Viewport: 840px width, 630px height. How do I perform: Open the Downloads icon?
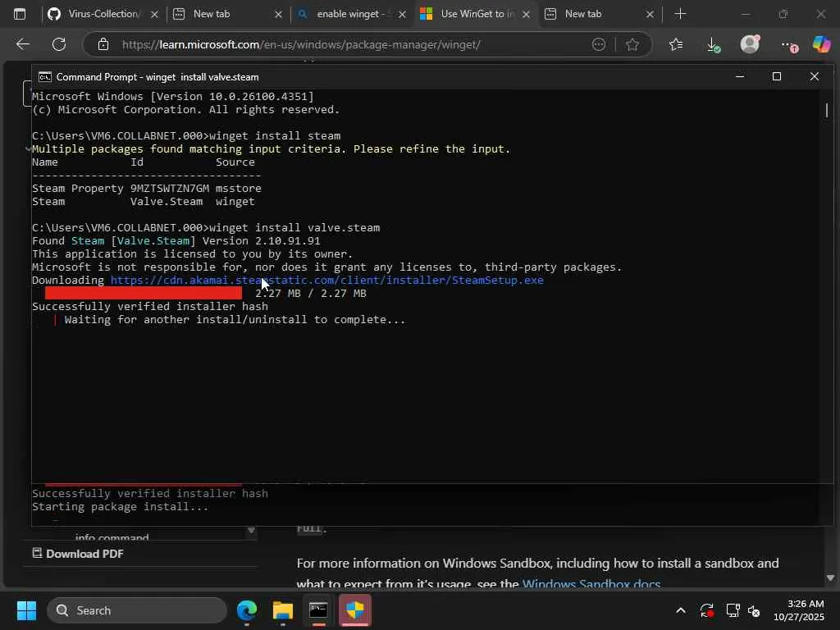coord(713,44)
